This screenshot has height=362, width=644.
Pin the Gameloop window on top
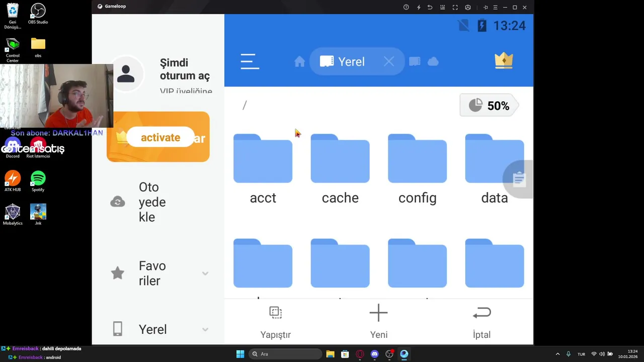pyautogui.click(x=486, y=7)
